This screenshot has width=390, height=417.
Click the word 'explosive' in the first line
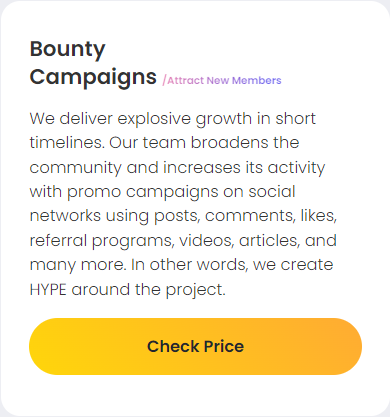[x=154, y=119]
